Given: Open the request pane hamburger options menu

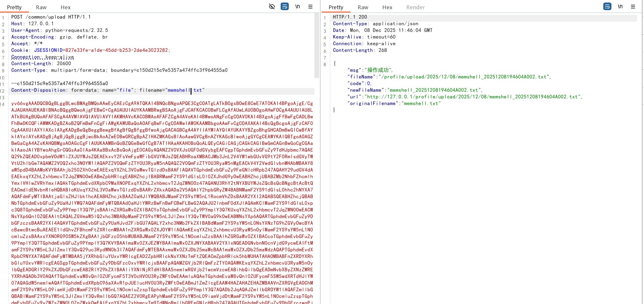Looking at the screenshot, I should (310, 7).
